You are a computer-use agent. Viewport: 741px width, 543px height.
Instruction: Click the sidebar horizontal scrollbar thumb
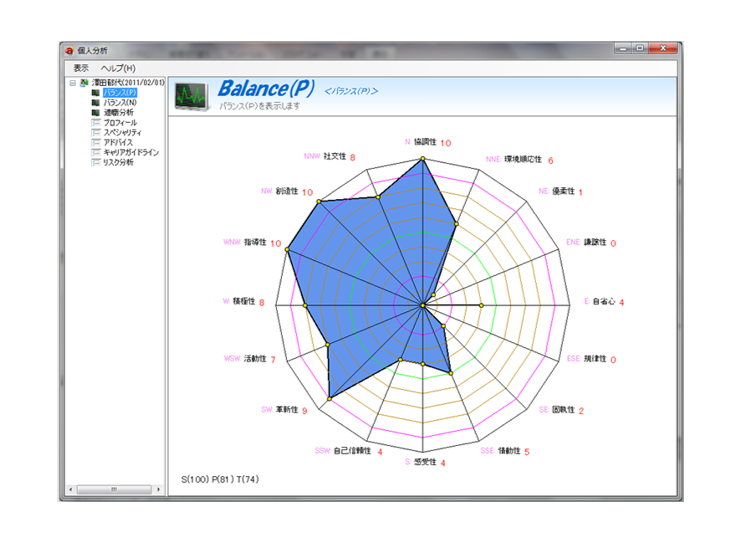(113, 489)
